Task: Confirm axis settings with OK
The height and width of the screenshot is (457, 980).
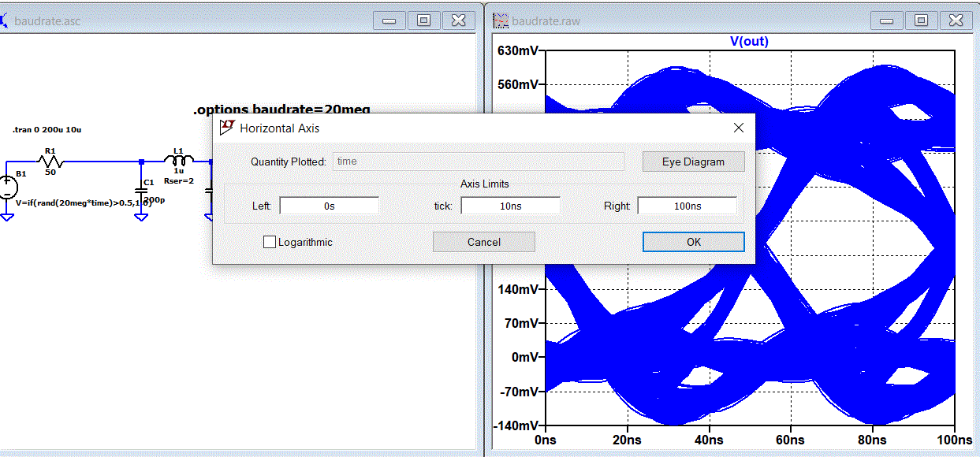Action: click(x=693, y=242)
